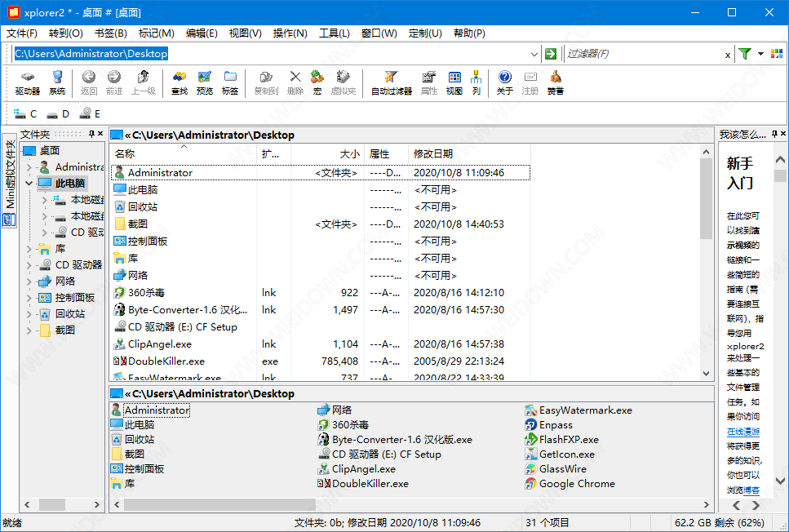
Task: Click the 复制到 copy-to icon
Action: click(x=266, y=83)
